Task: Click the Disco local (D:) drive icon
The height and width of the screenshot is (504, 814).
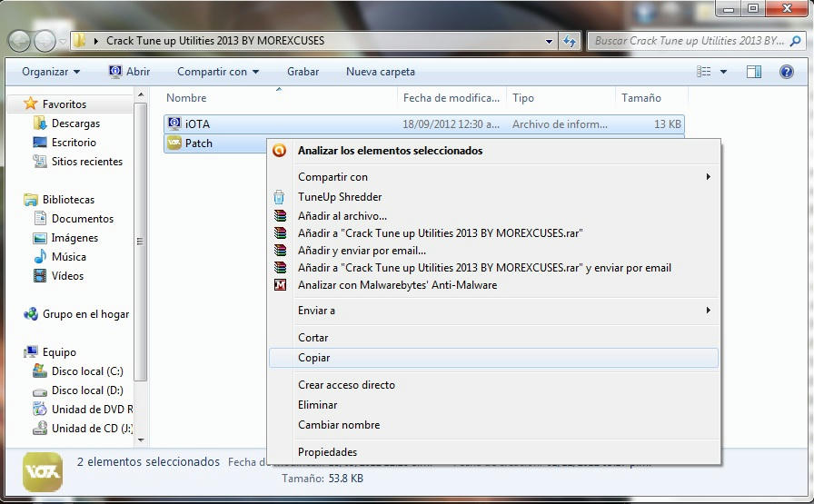Action: click(x=39, y=390)
